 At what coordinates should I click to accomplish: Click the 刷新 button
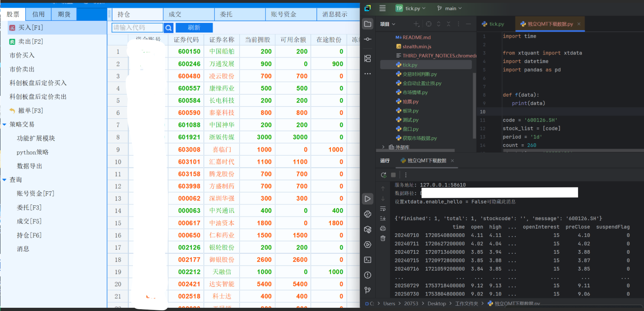tap(194, 28)
